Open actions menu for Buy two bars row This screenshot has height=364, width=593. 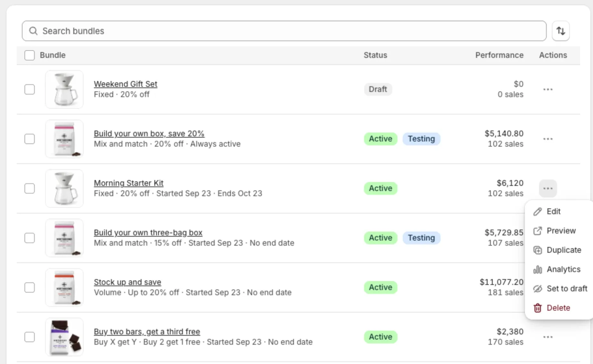point(548,337)
